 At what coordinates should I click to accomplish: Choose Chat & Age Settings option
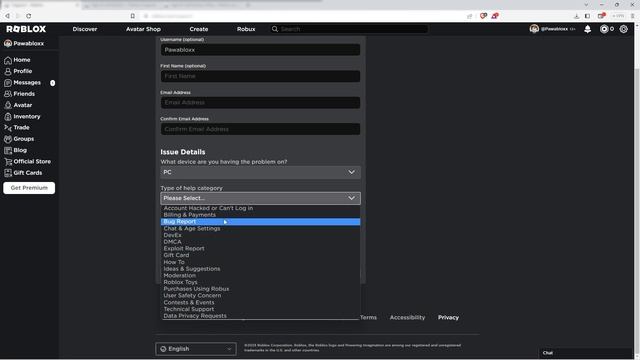[260, 229]
